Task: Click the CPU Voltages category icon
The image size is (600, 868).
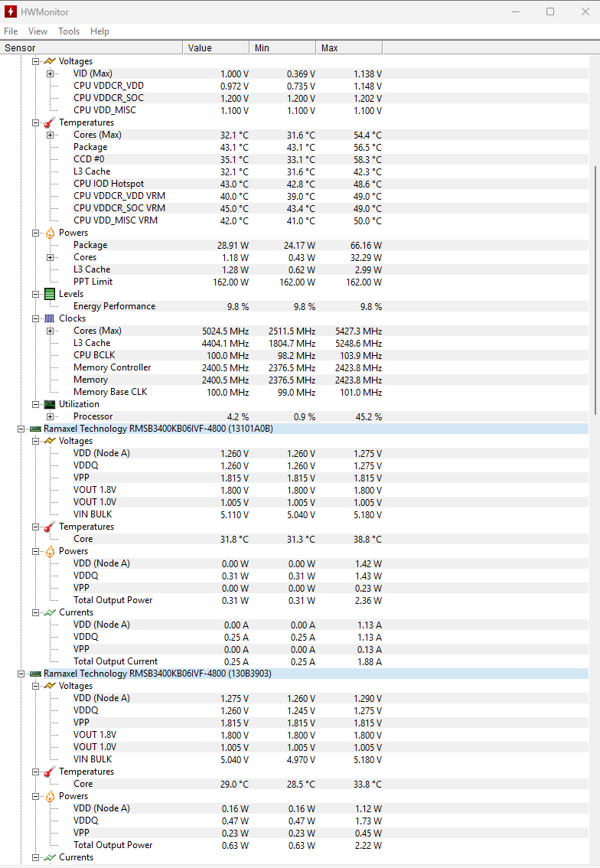Action: click(50, 61)
